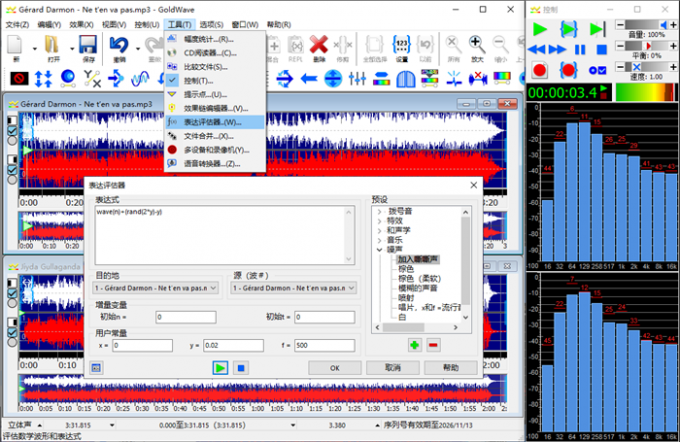
Task: Open the 目的地 destination combo box
Action: click(x=156, y=288)
